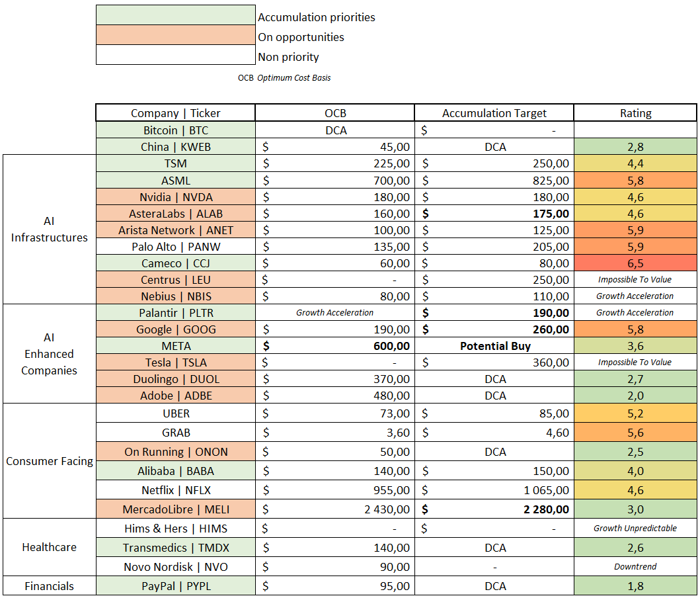Screen dimensions: 700x598
Task: Click the 'Netflix | NFLX' cell
Action: click(x=175, y=490)
